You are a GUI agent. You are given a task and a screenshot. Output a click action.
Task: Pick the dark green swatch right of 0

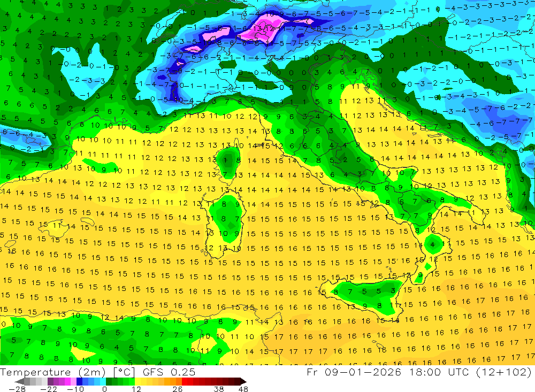click(109, 381)
